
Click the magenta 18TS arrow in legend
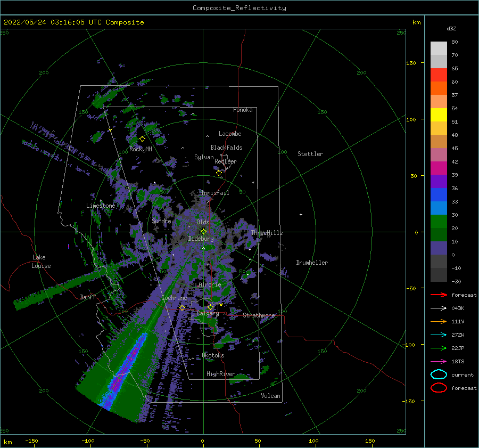coord(439,362)
